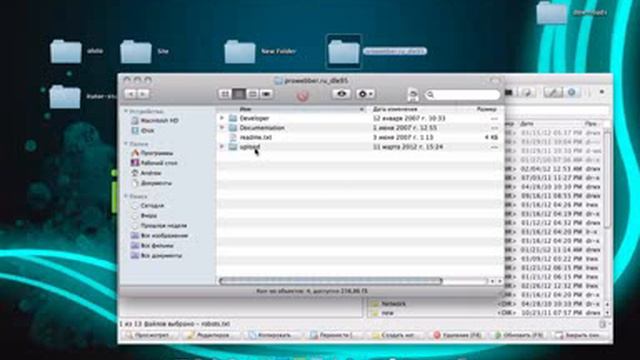The height and width of the screenshot is (360, 640).
Task: Open the white folder on desktop
Action: click(x=66, y=51)
